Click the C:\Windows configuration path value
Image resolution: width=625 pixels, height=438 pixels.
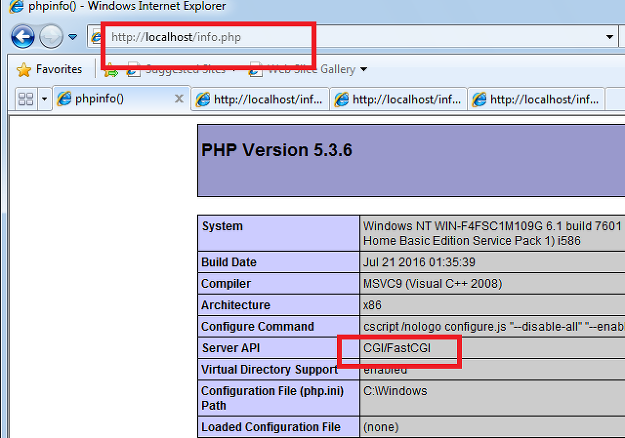click(x=395, y=391)
